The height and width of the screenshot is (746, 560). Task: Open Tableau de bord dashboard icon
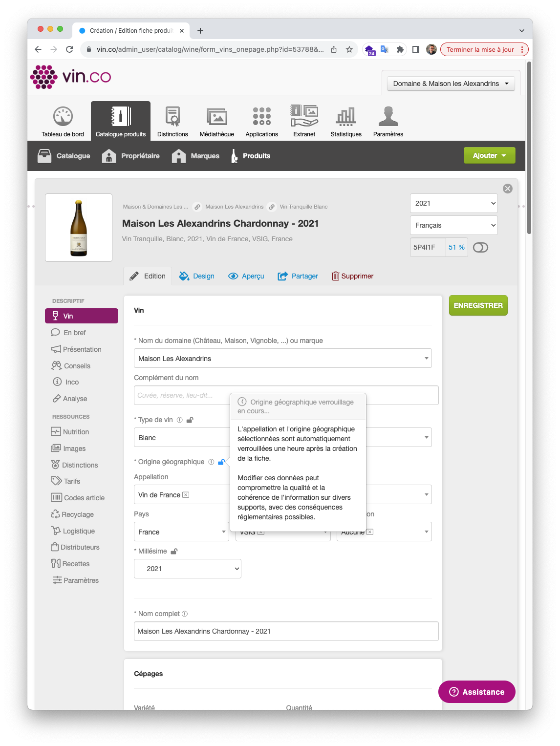coord(63,122)
